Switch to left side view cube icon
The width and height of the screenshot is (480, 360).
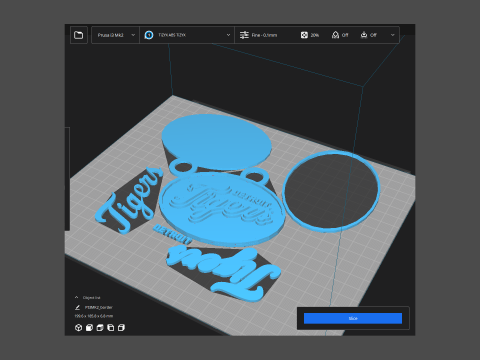(110, 328)
